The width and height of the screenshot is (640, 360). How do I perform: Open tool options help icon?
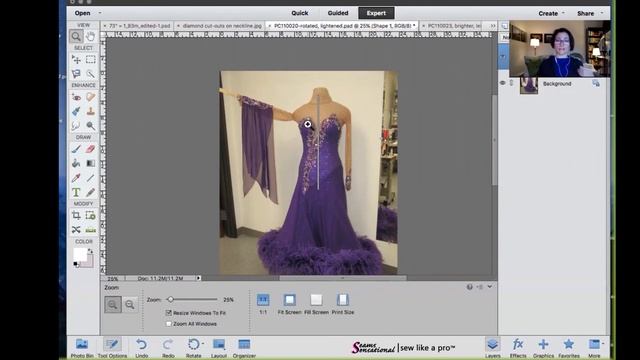470,287
